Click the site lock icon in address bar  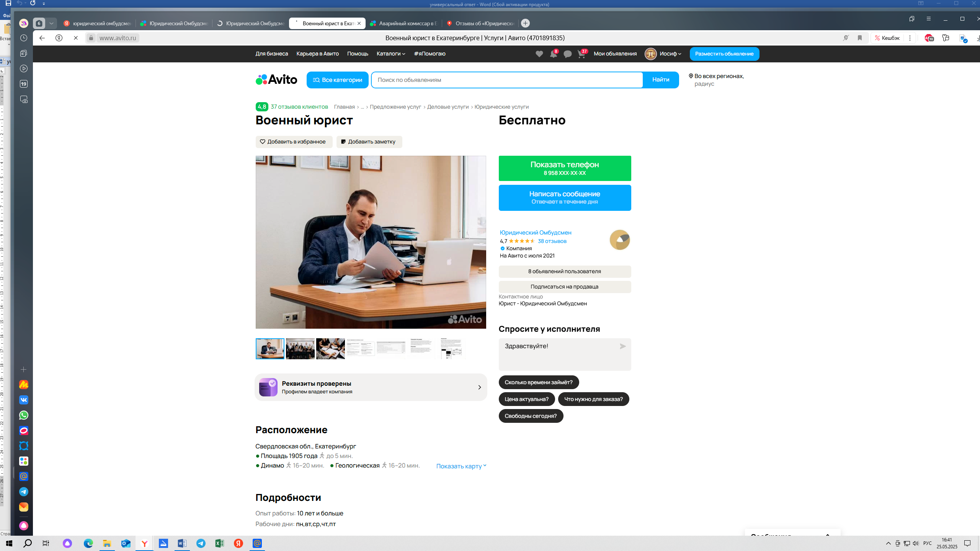(91, 38)
